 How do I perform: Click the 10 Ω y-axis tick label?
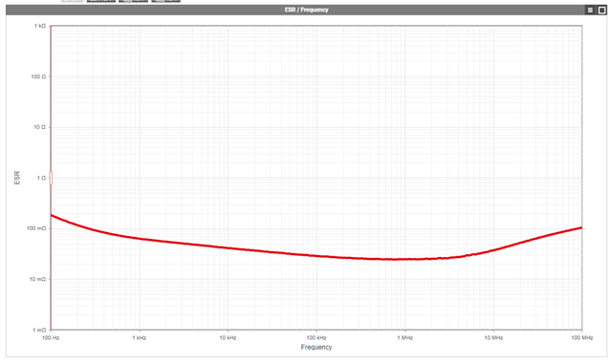(39, 127)
